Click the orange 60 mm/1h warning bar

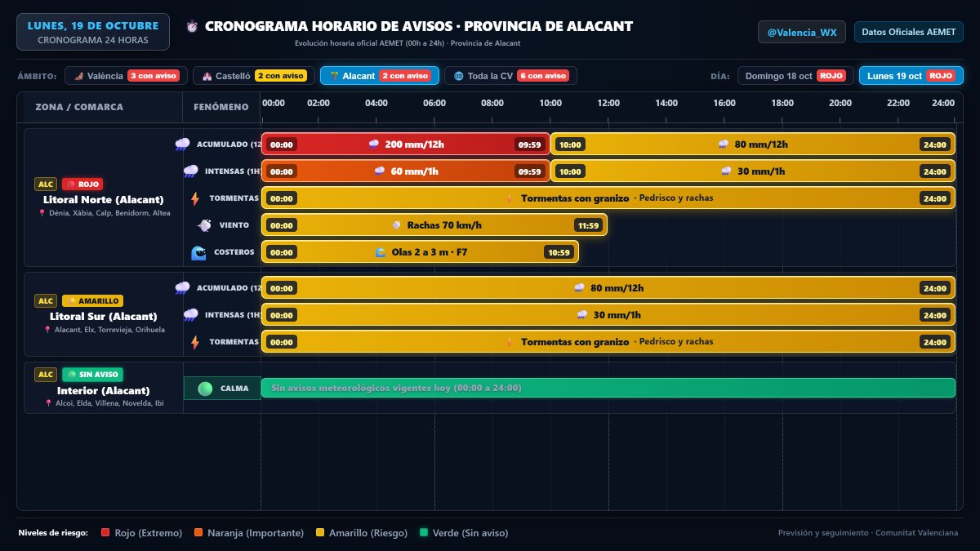(x=406, y=171)
